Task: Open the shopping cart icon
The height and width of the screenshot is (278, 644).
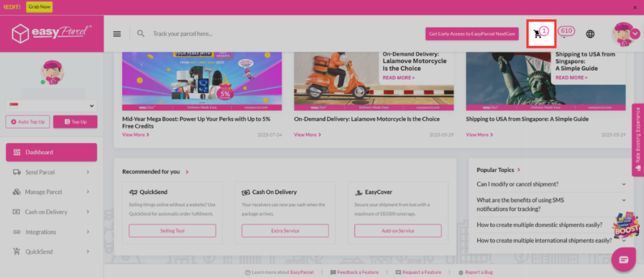Action: pyautogui.click(x=537, y=34)
